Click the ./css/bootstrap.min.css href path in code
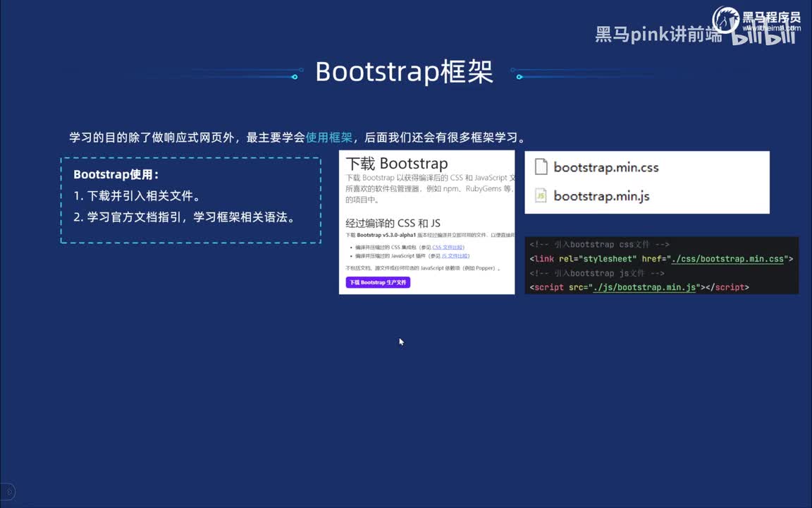 point(727,259)
